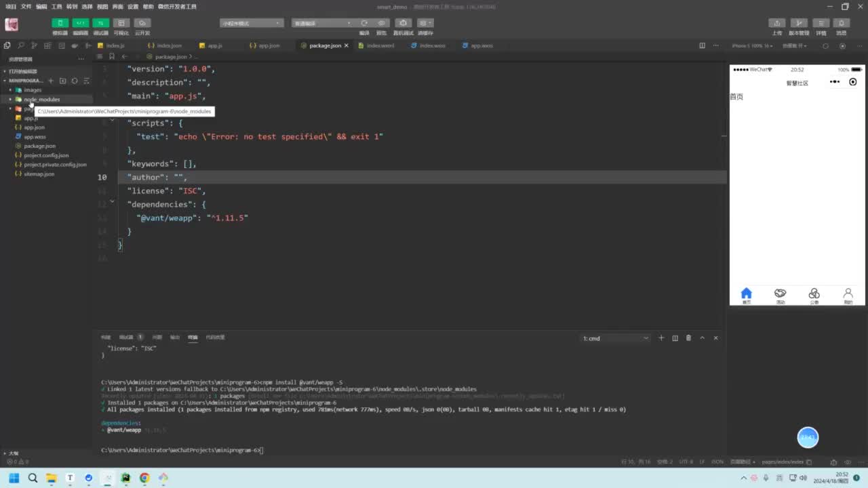The height and width of the screenshot is (488, 868).
Task: Click the compile refresh icon
Action: [x=364, y=23]
